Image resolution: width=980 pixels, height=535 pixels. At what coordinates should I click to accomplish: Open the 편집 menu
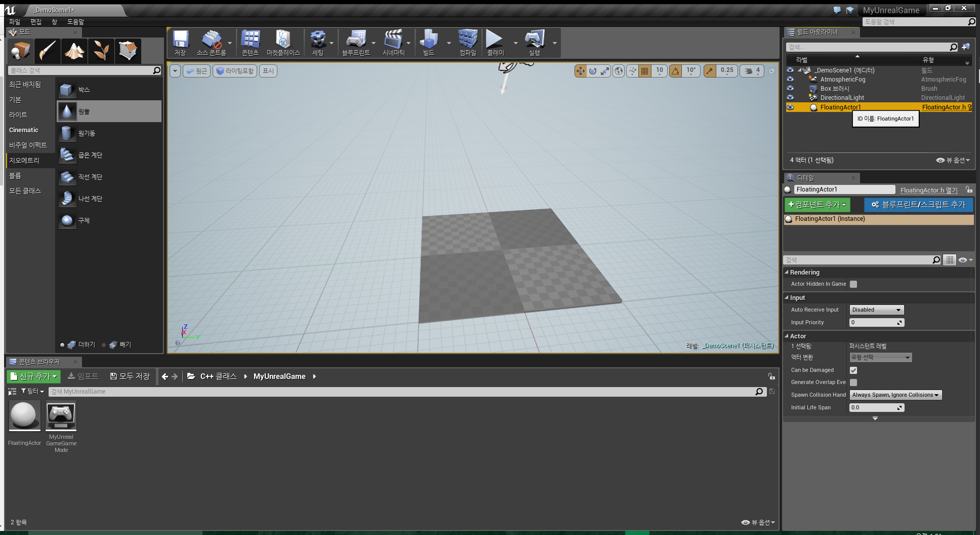click(35, 22)
